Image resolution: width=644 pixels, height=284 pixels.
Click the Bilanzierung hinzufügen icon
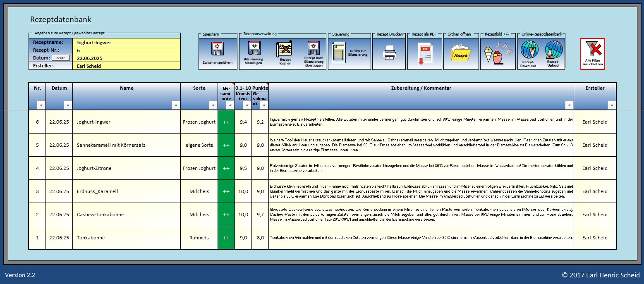point(254,50)
